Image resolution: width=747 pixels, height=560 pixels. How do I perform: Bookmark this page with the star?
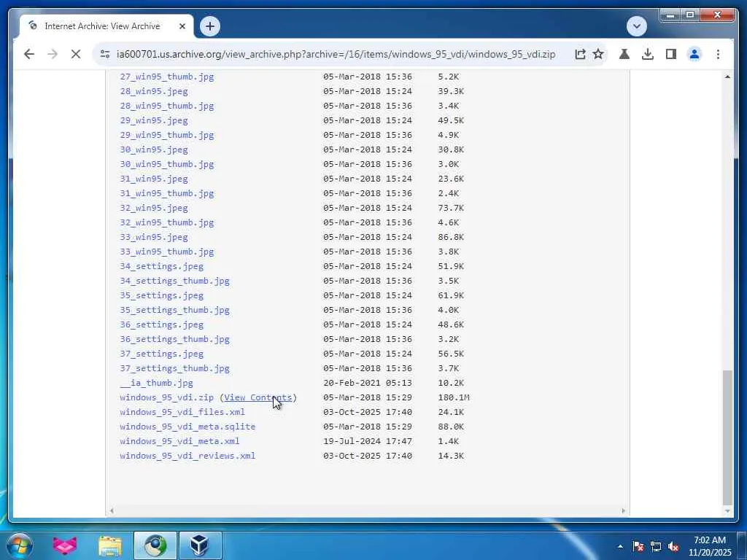click(x=598, y=54)
